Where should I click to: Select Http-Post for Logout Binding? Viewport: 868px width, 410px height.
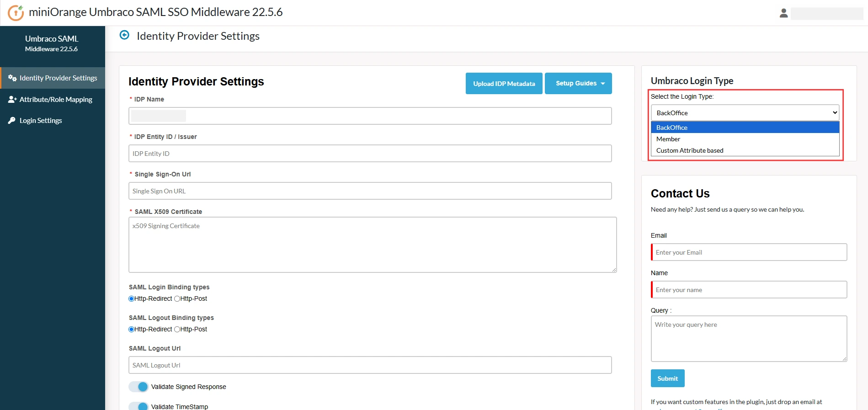(x=177, y=330)
